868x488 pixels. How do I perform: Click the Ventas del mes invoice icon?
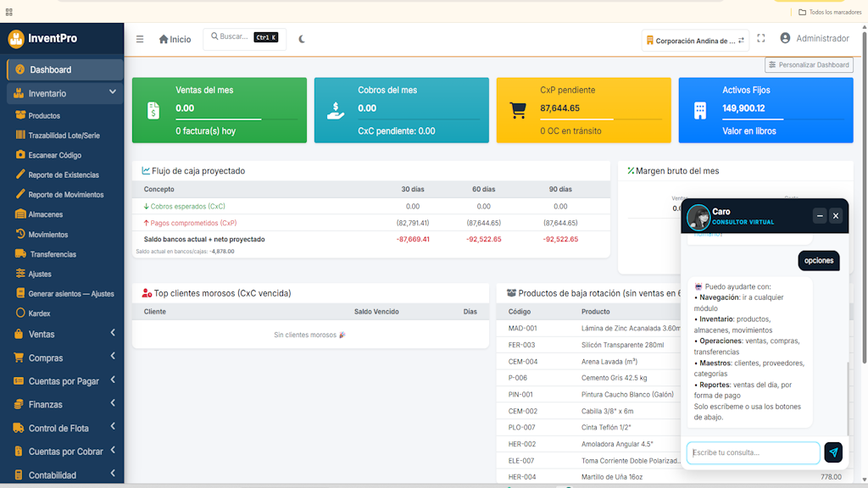point(153,111)
